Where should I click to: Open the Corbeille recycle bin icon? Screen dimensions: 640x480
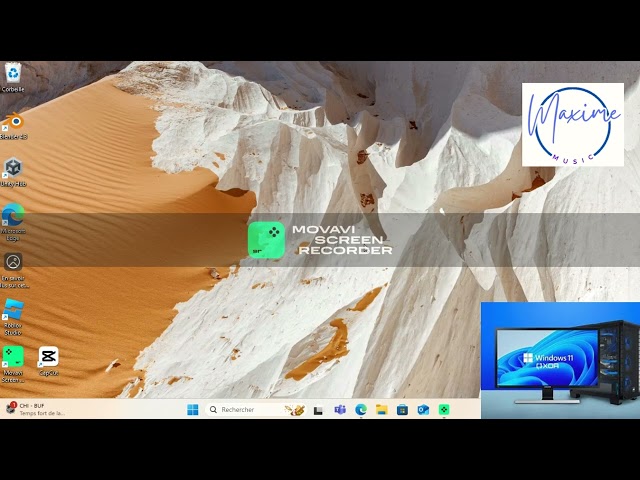(13, 78)
